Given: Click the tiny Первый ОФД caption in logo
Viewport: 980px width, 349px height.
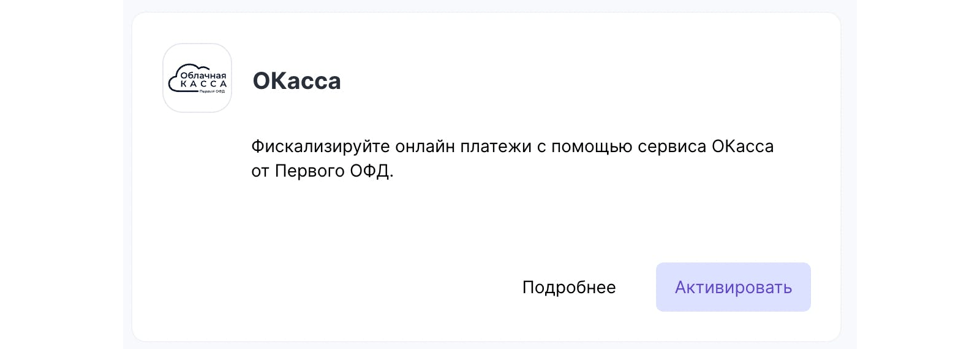Looking at the screenshot, I should (212, 91).
